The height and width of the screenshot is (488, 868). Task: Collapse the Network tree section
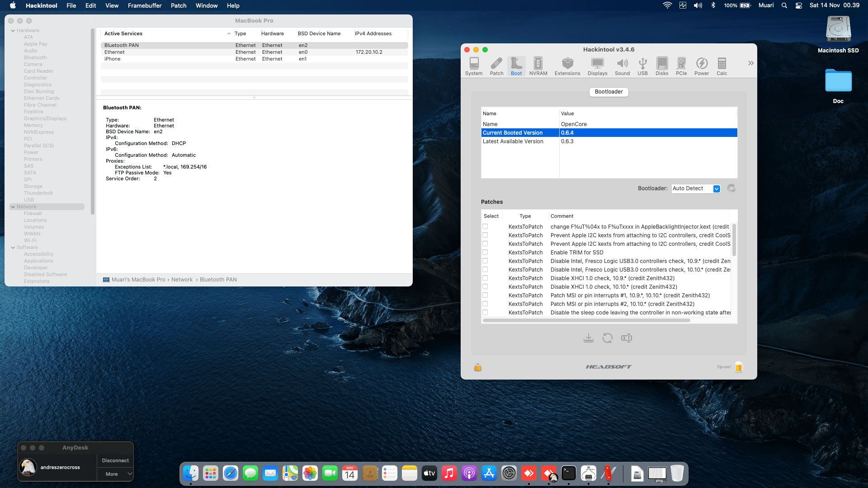click(13, 207)
